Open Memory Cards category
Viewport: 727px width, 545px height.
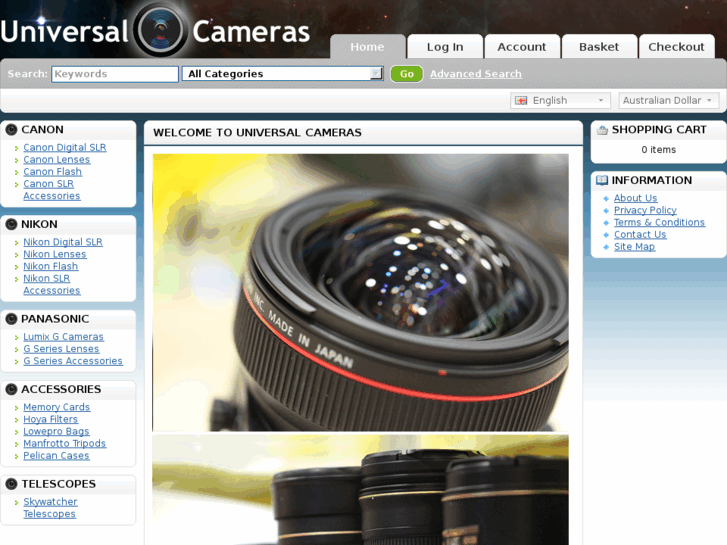click(57, 407)
